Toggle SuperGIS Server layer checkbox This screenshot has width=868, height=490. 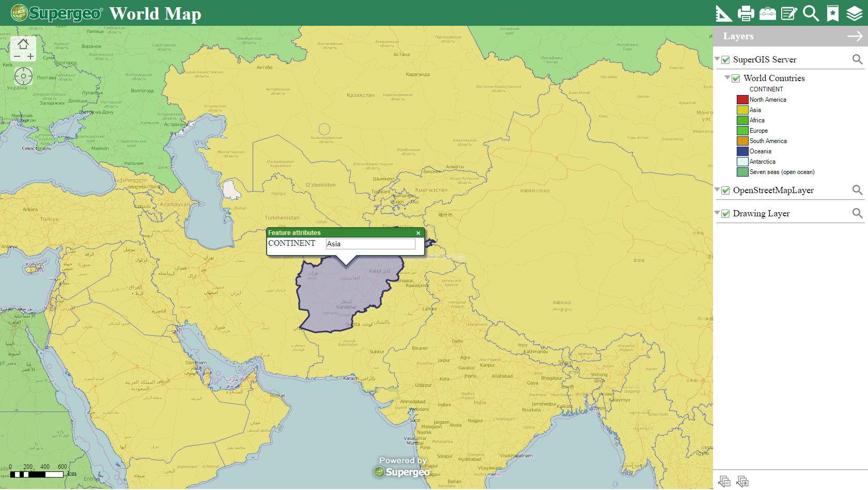(725, 60)
